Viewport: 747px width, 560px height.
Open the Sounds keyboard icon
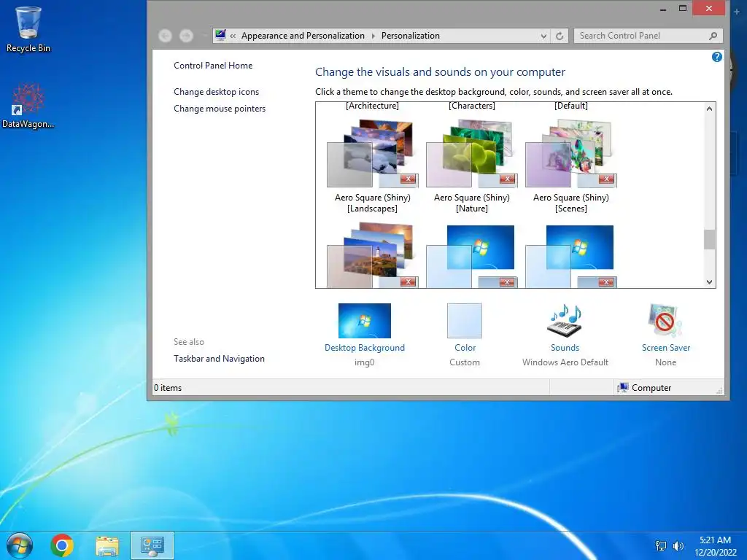(x=565, y=321)
